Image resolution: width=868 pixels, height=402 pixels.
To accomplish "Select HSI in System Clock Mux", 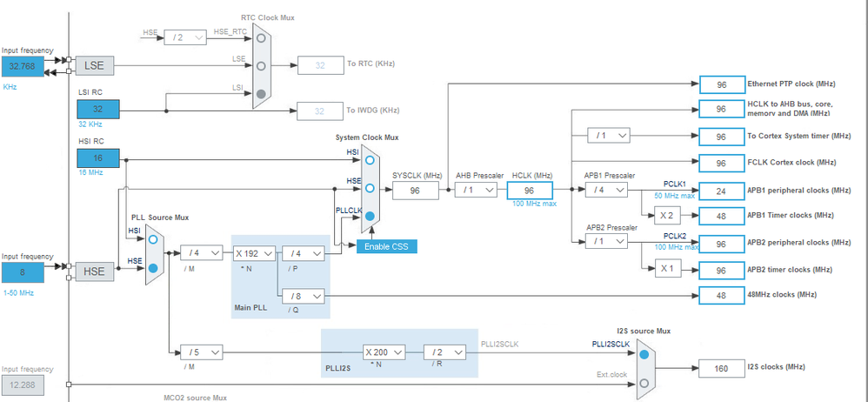I will 370,160.
